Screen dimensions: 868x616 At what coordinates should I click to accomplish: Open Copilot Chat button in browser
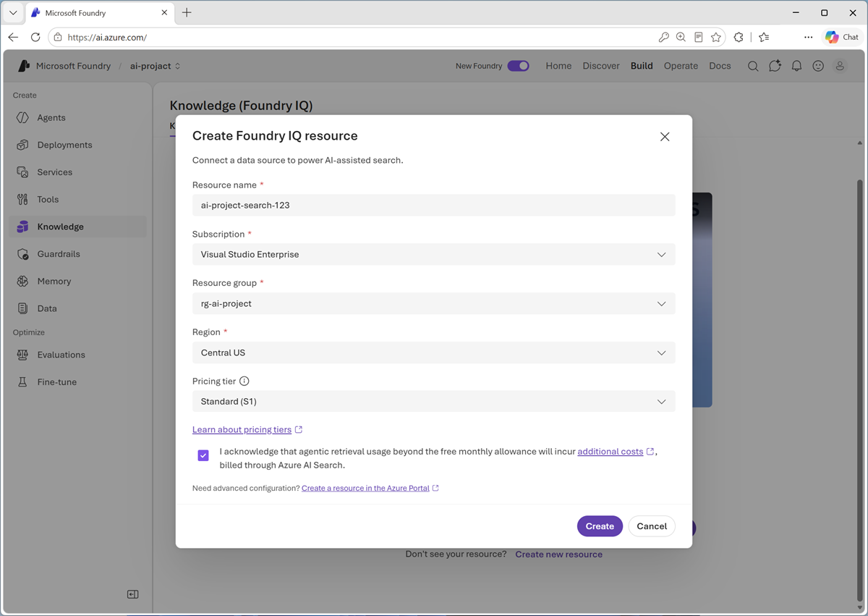tap(842, 37)
